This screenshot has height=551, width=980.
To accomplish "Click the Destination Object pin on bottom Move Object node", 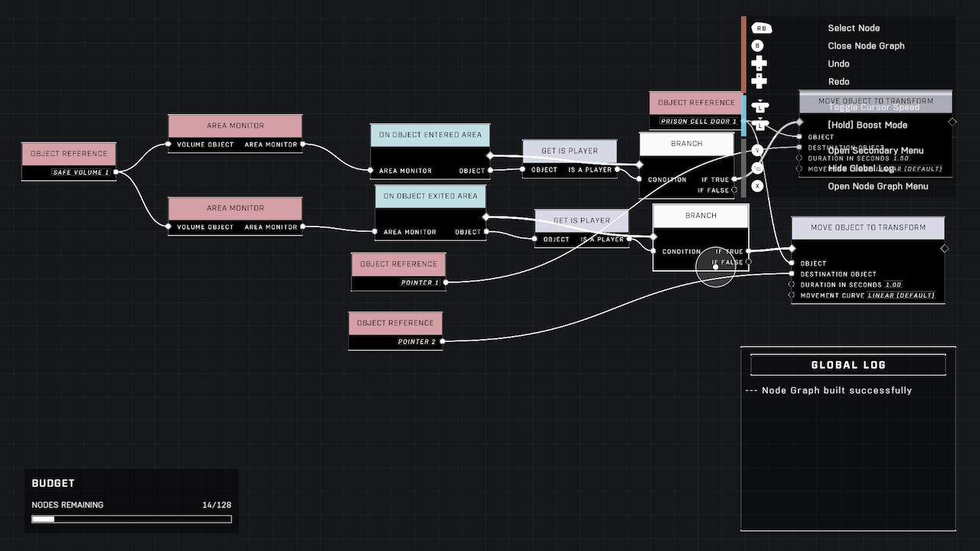I will click(792, 274).
